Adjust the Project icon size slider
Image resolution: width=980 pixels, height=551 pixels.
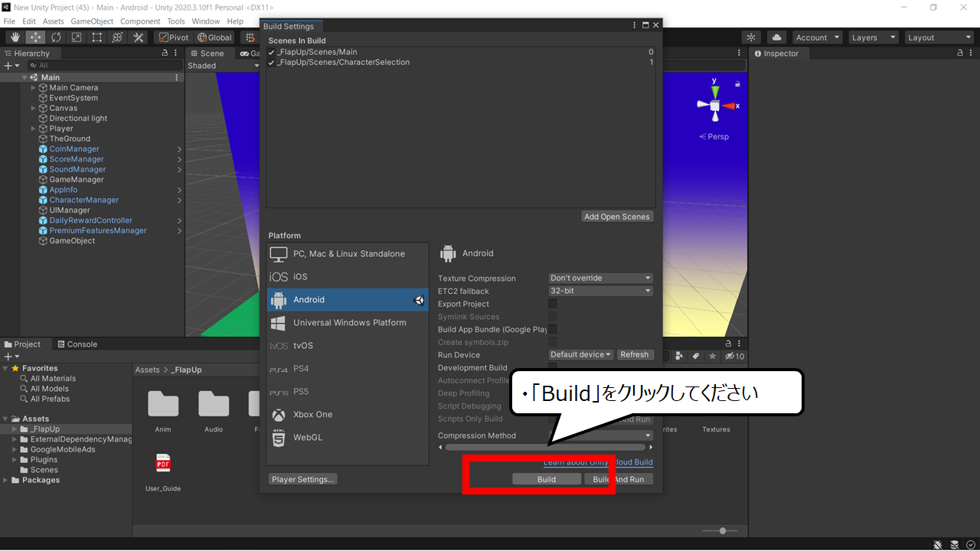[723, 530]
